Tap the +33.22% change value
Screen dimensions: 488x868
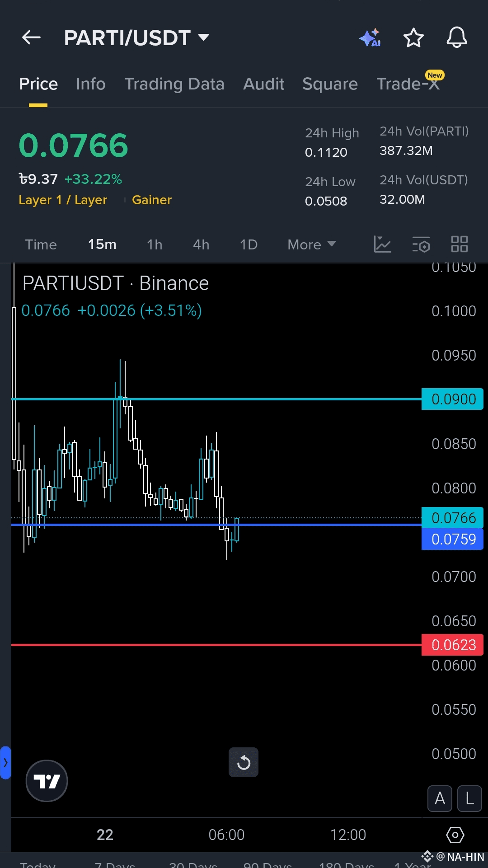tap(93, 179)
